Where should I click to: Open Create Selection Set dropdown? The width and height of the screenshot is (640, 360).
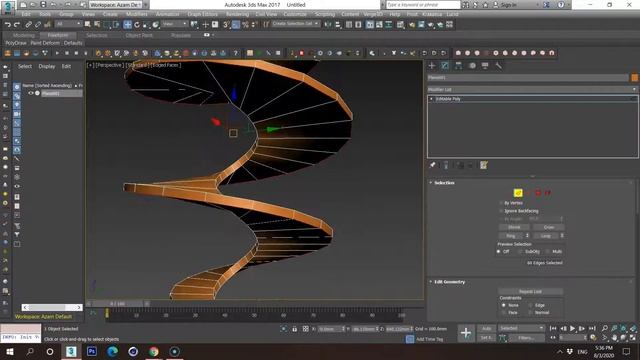tap(296, 24)
